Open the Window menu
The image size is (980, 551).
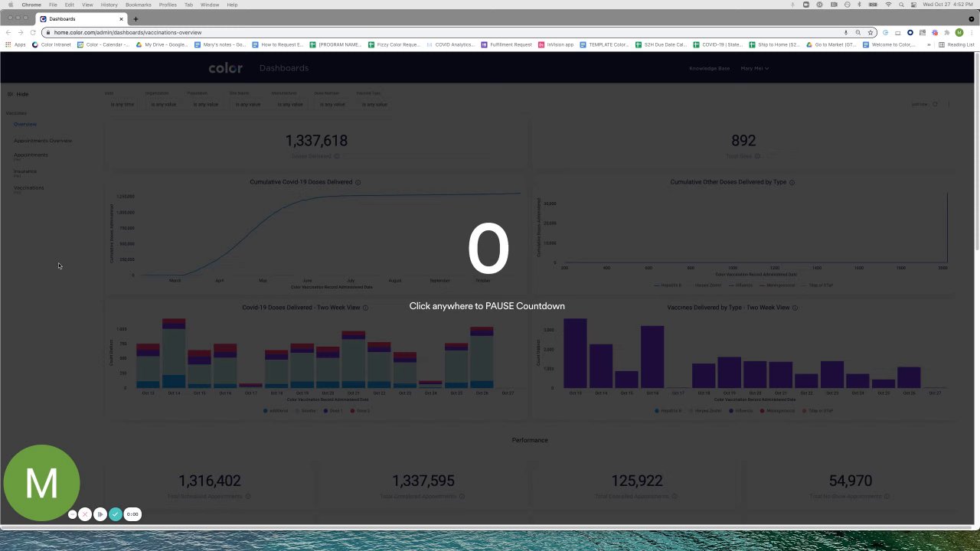click(210, 5)
